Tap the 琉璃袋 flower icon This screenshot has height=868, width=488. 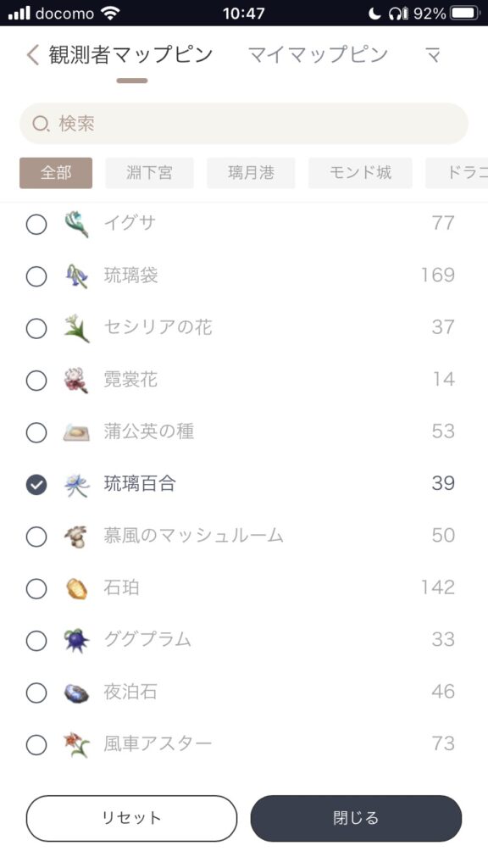[76, 275]
